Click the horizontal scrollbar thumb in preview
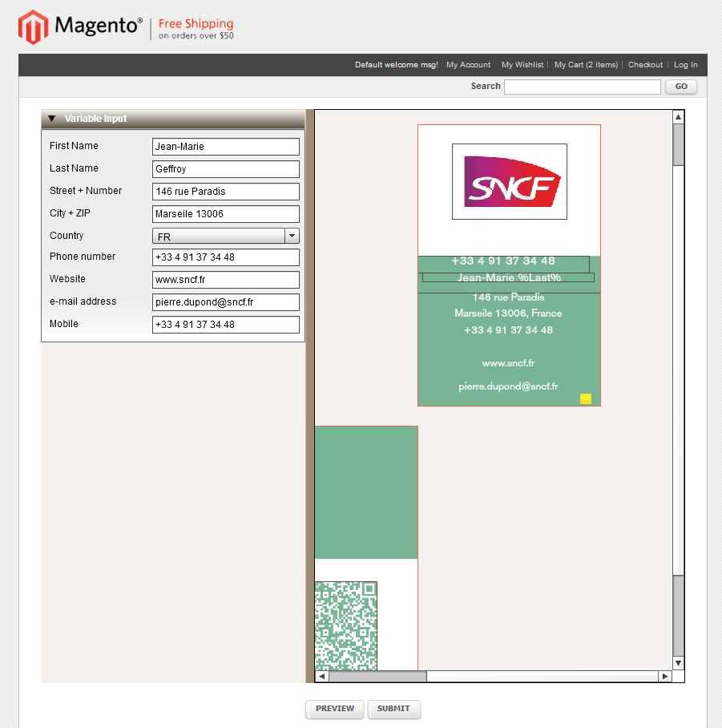The width and height of the screenshot is (722, 728). 377,677
